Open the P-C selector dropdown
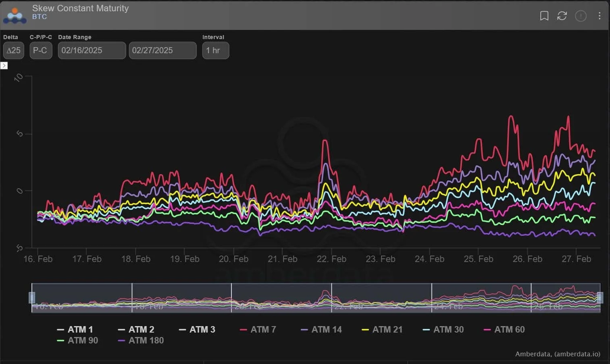The height and width of the screenshot is (364, 610). (41, 50)
